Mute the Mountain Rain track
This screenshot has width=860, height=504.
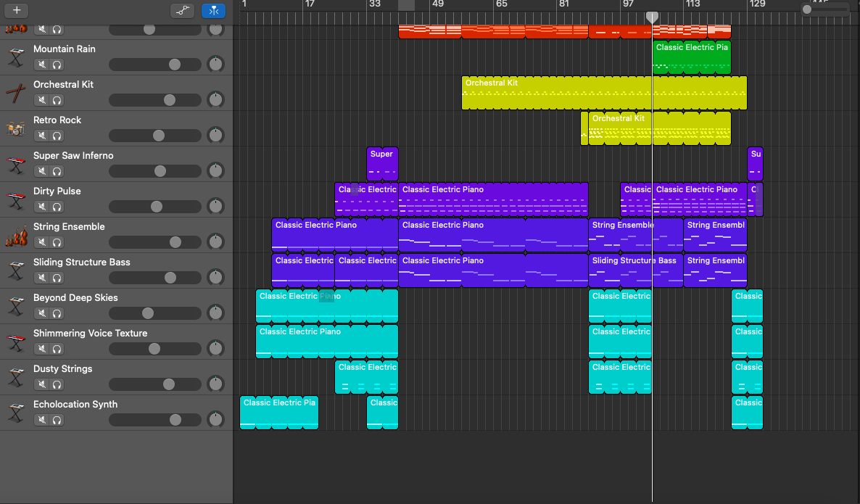42,65
